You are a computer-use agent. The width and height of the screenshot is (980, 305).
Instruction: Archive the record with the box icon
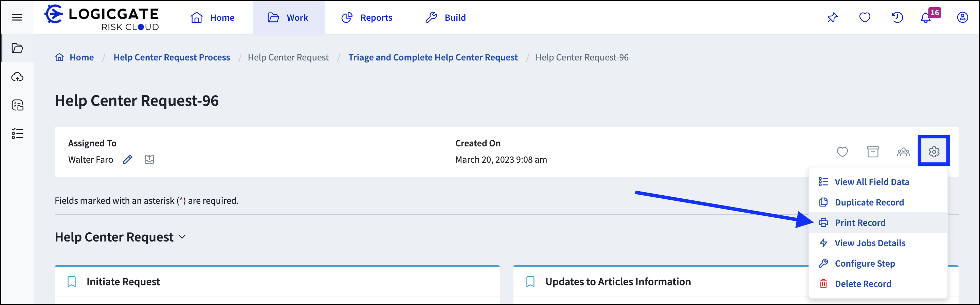(873, 151)
